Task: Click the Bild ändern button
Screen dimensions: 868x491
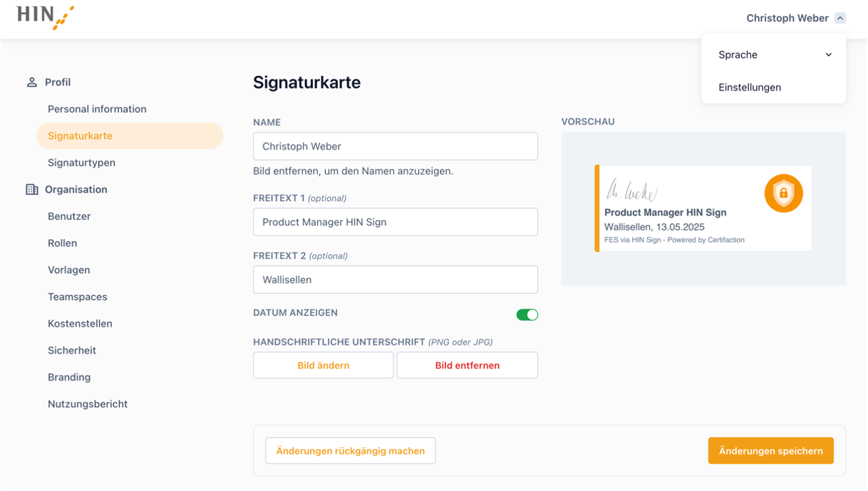Action: [x=324, y=365]
